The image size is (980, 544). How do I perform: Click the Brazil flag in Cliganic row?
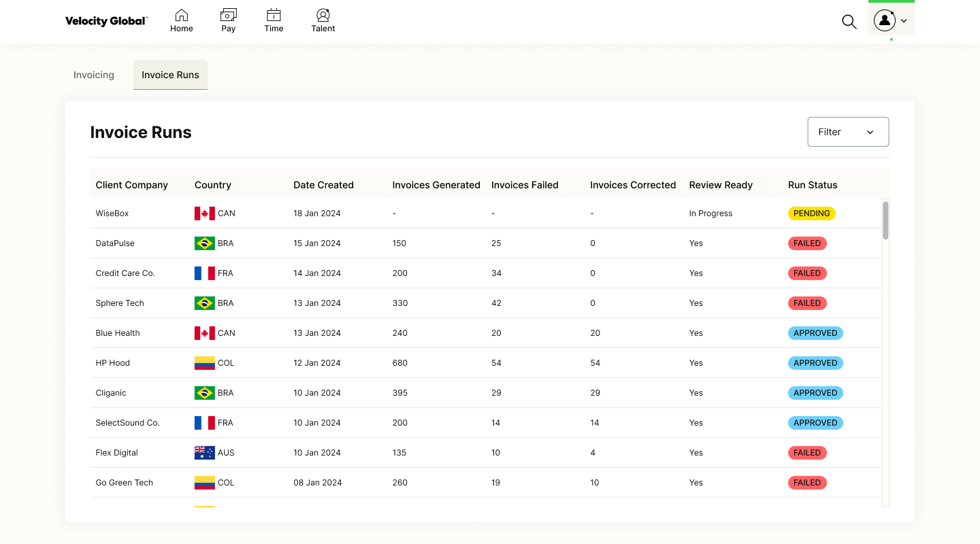click(205, 393)
